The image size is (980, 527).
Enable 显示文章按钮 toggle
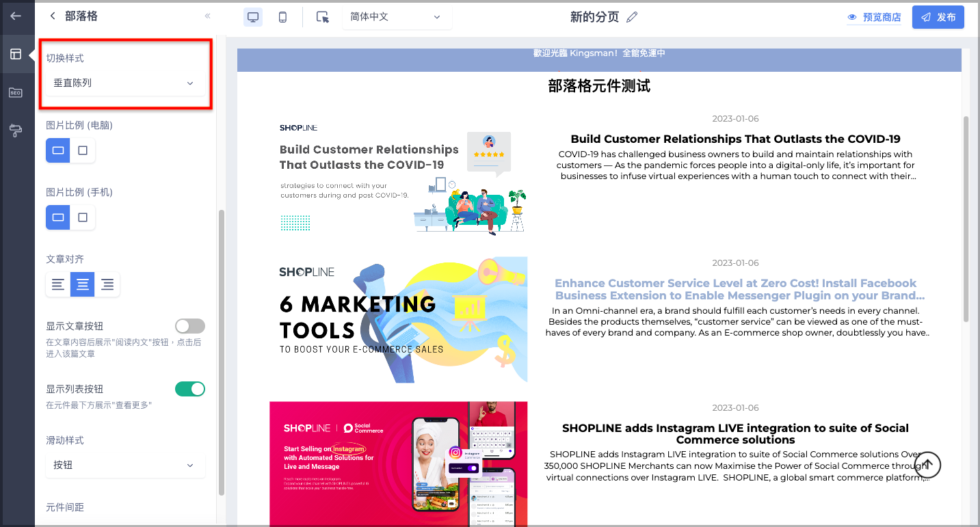click(190, 326)
